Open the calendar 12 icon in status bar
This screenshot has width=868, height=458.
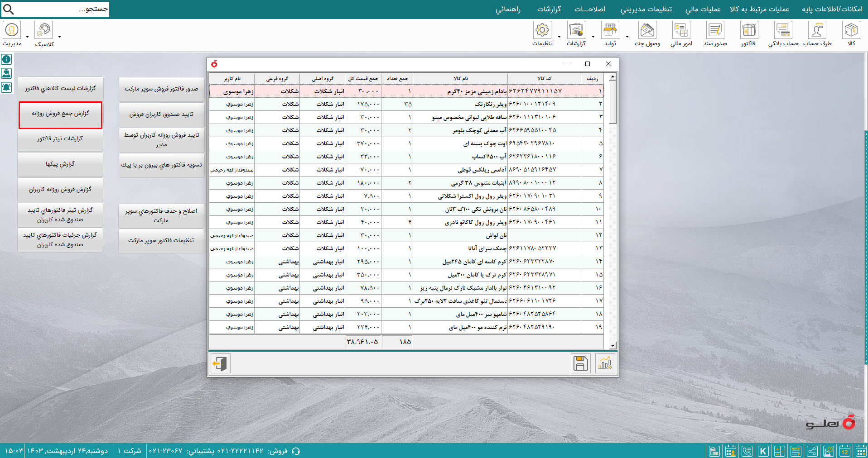tap(845, 451)
